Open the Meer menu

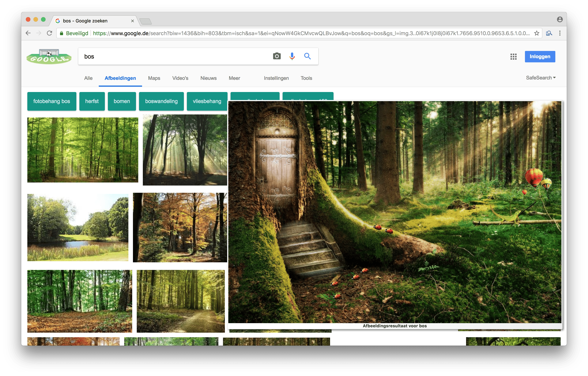234,78
